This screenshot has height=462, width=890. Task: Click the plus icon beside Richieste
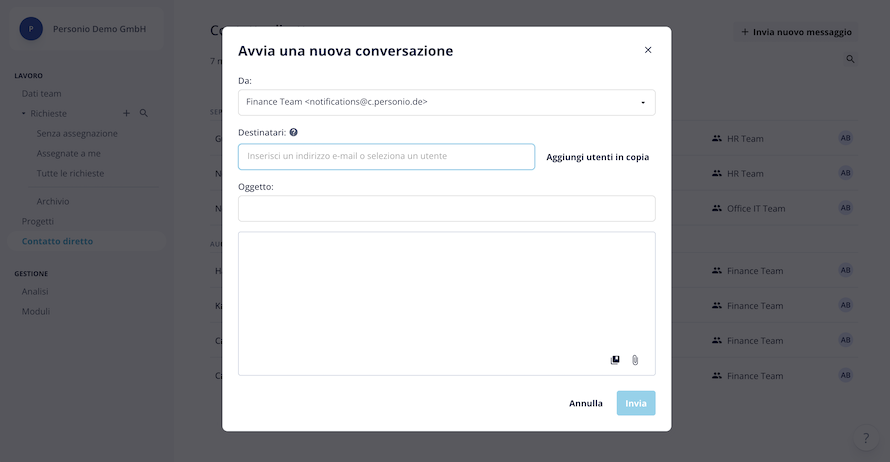click(x=127, y=113)
